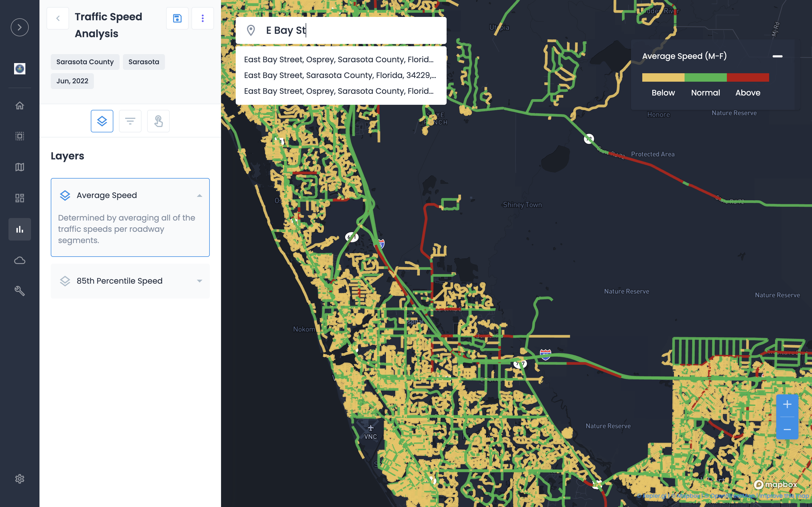Minimize the Average Speed legend
The image size is (812, 507).
[777, 56]
